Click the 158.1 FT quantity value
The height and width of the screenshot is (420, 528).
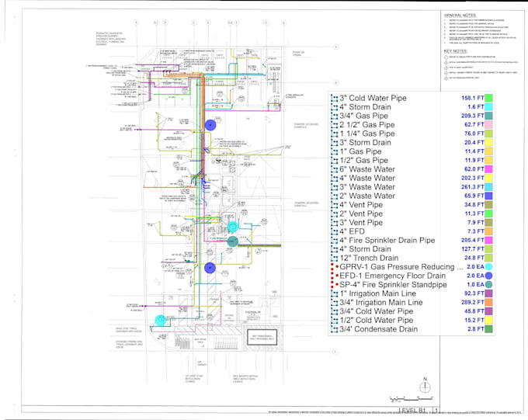(472, 98)
